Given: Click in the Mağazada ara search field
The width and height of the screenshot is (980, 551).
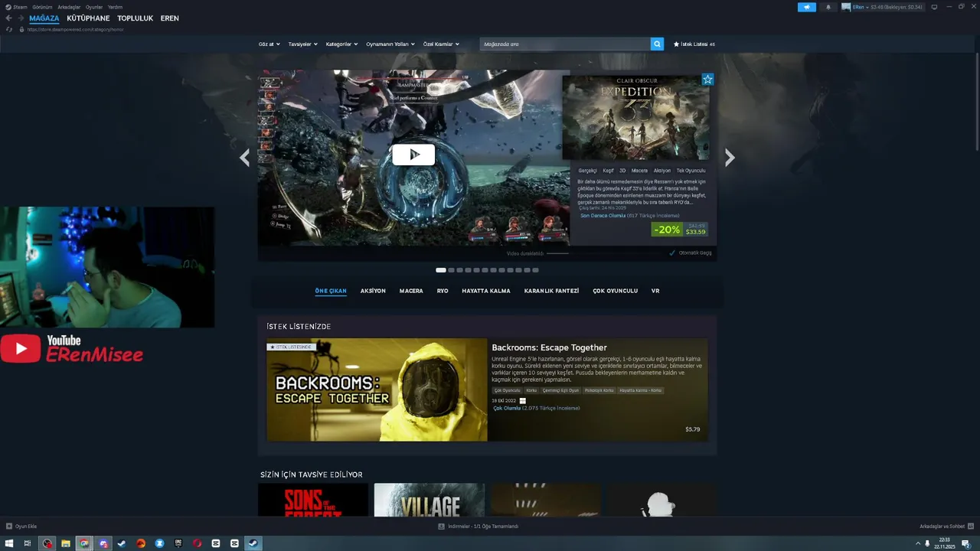Looking at the screenshot, I should tap(565, 44).
